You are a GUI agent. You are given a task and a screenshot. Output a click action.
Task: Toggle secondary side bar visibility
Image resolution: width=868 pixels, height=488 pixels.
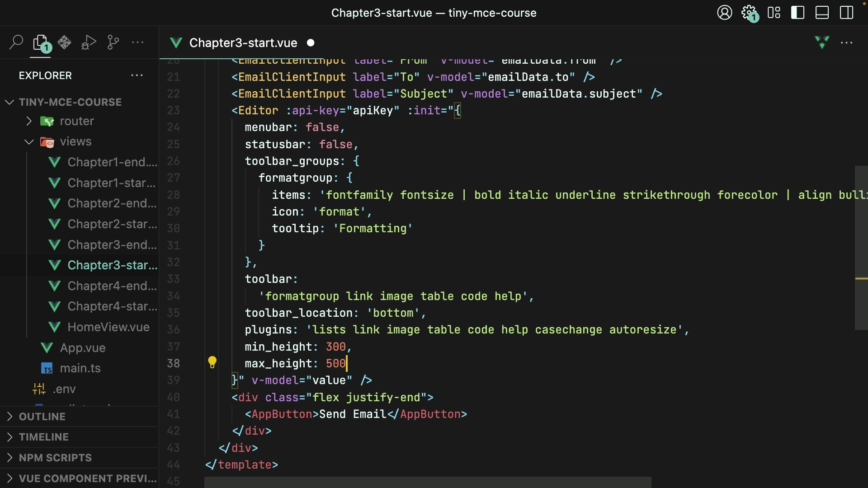(846, 13)
